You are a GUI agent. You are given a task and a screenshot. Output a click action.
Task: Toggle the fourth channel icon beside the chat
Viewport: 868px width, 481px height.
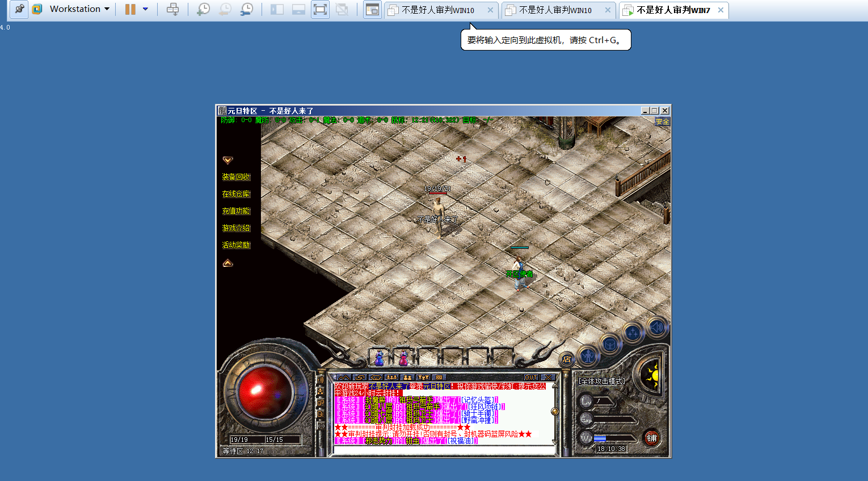pos(321,414)
